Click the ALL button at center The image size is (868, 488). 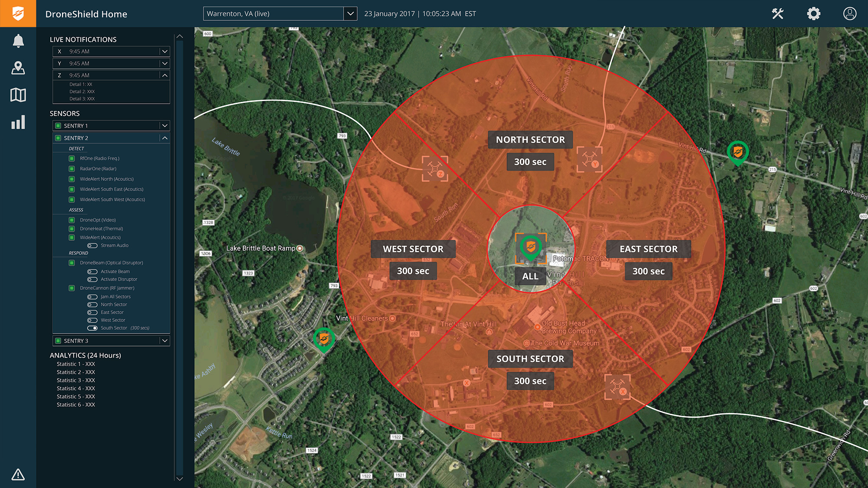coord(530,276)
